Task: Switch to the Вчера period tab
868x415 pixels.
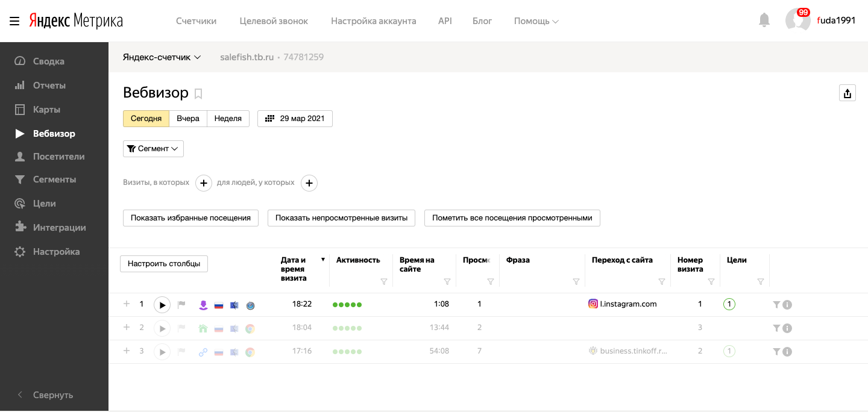Action: tap(188, 119)
